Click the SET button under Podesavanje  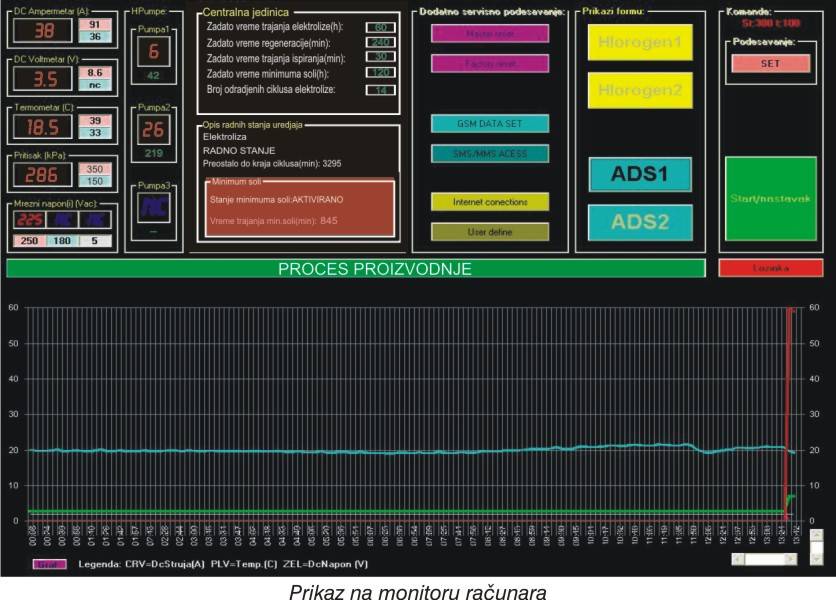769,63
